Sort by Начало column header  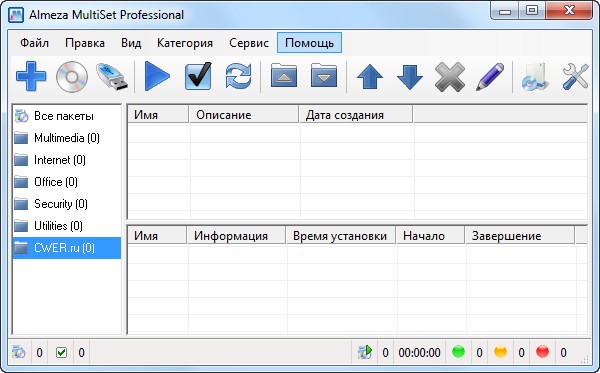click(430, 236)
